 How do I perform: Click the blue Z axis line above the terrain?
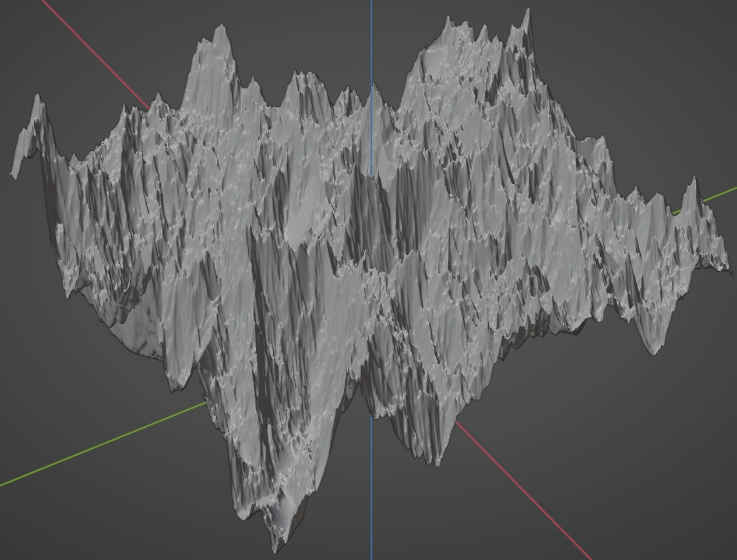(x=372, y=41)
